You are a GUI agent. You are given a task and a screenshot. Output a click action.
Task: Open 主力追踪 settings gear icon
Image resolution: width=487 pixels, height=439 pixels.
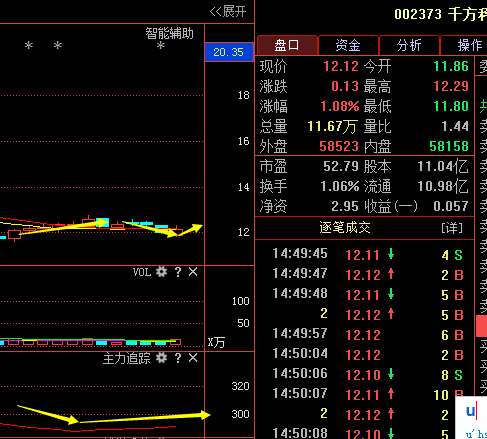coord(161,358)
